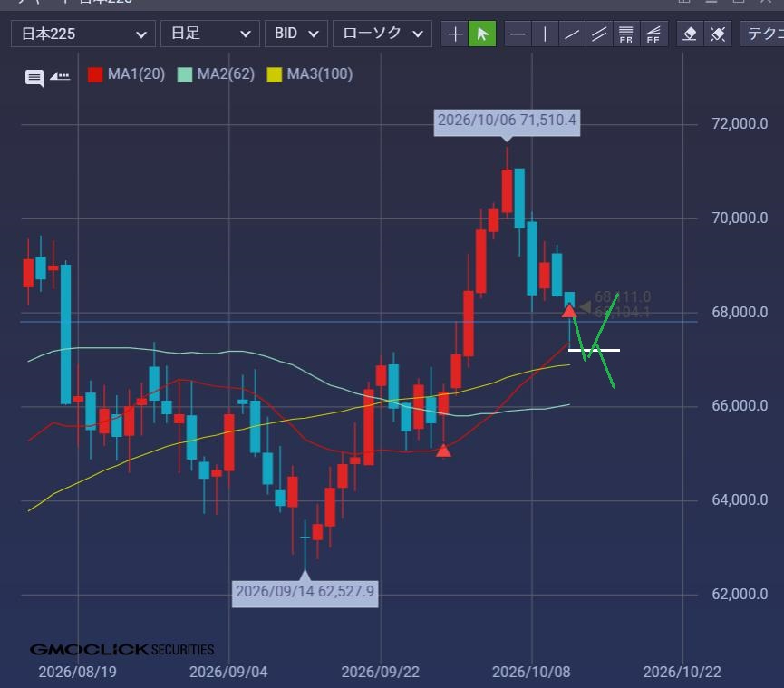Click the yellow MA3(100) color swatch
Viewport: 784px width, 688px height.
(x=275, y=75)
